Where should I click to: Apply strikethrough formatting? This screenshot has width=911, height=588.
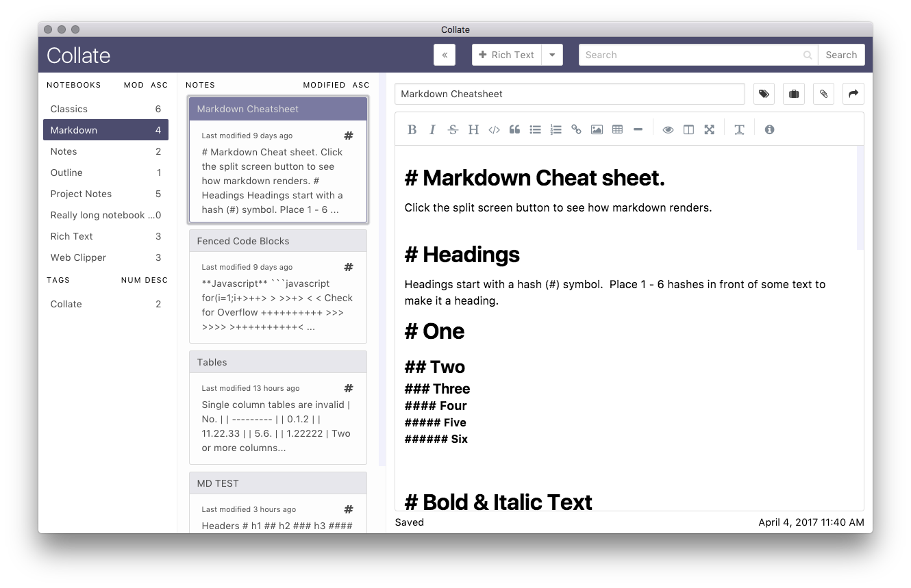(x=453, y=129)
